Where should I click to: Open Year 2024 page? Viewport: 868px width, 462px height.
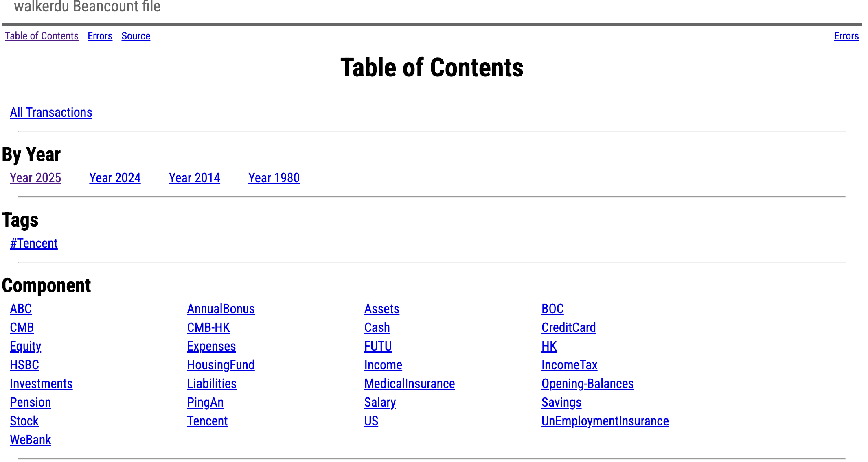[115, 178]
